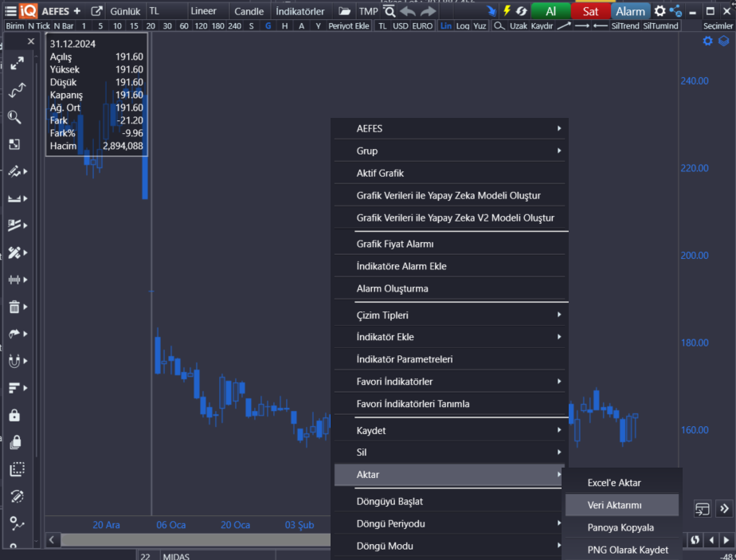Expand the AEFES submenu
The height and width of the screenshot is (560, 736).
(x=450, y=128)
